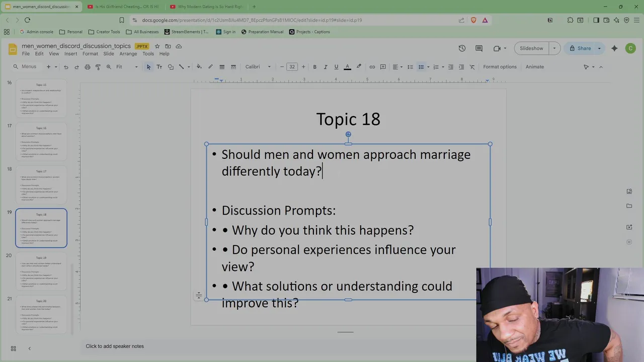Open the Slide menu
The height and width of the screenshot is (362, 644).
click(109, 54)
